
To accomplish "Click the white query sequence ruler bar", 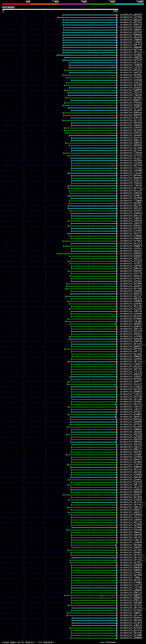I will pos(60,10).
